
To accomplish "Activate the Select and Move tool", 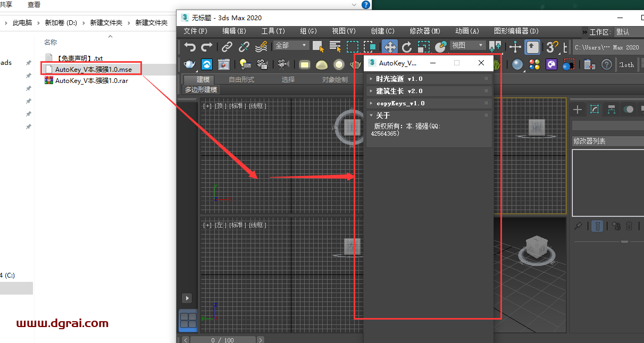I will [390, 47].
